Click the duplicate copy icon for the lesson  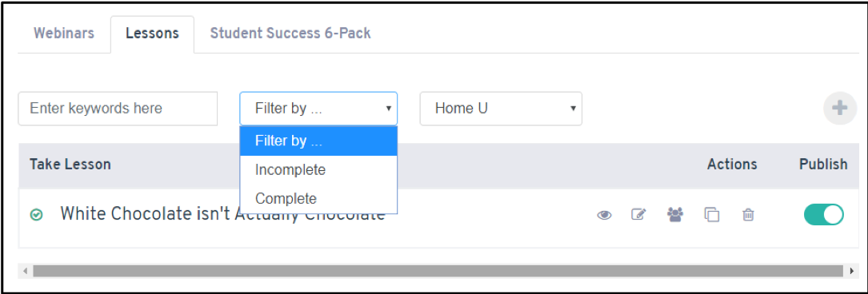pos(711,214)
